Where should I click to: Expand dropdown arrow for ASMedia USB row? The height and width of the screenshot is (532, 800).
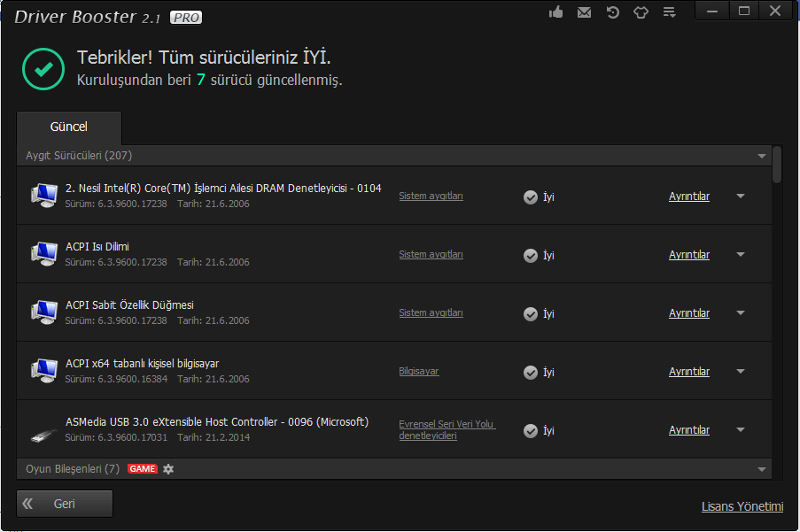pyautogui.click(x=741, y=429)
